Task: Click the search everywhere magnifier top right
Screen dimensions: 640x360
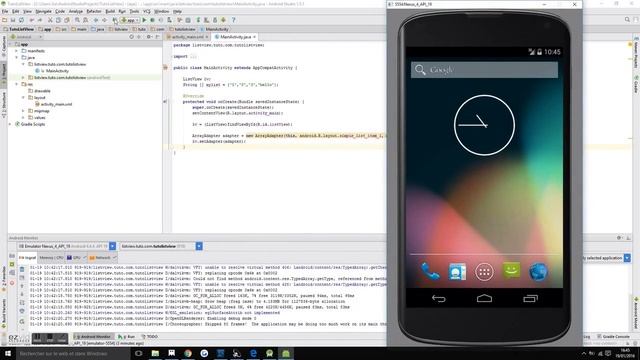Action: pos(627,20)
